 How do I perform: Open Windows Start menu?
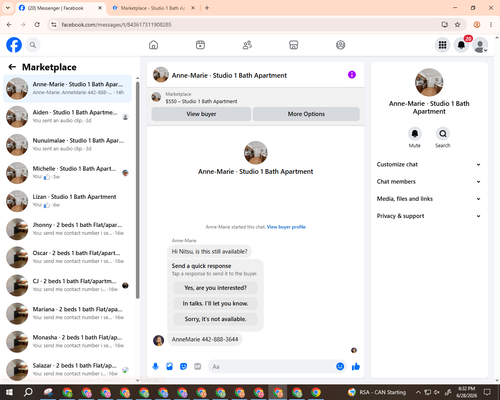pos(9,392)
